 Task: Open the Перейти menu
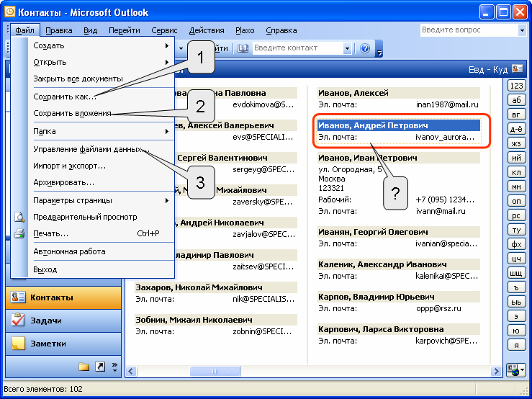(x=124, y=30)
